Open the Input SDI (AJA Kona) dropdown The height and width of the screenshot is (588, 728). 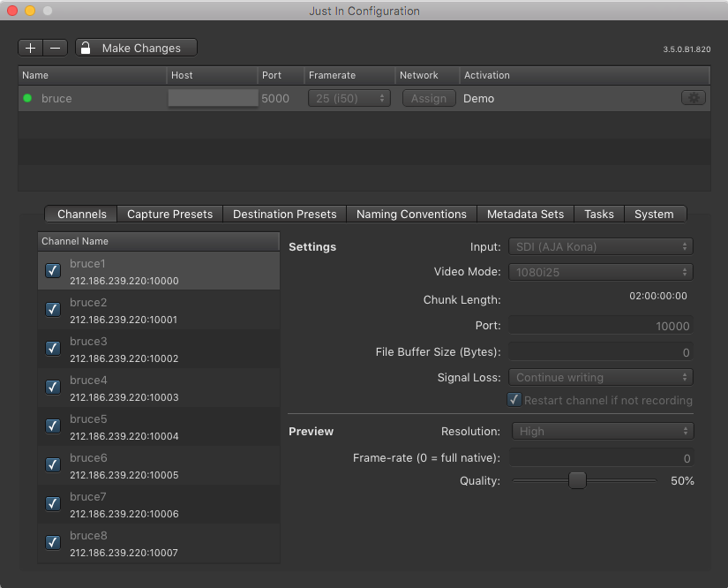[x=601, y=246]
